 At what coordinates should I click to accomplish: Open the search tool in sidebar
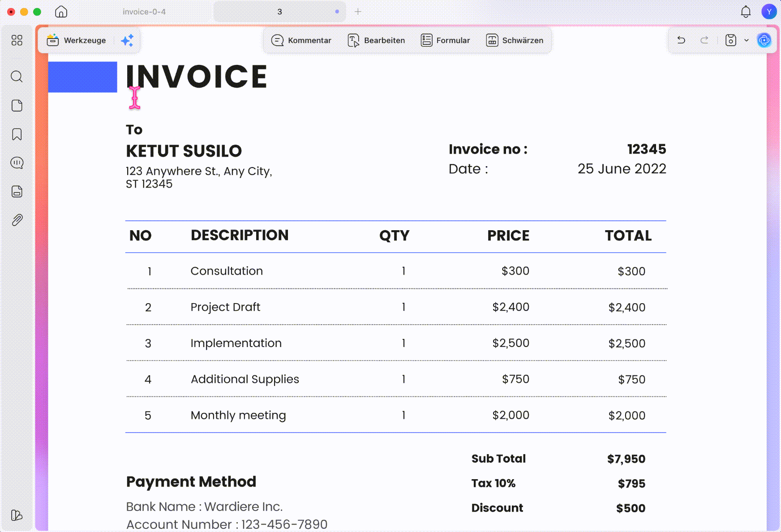pos(17,77)
